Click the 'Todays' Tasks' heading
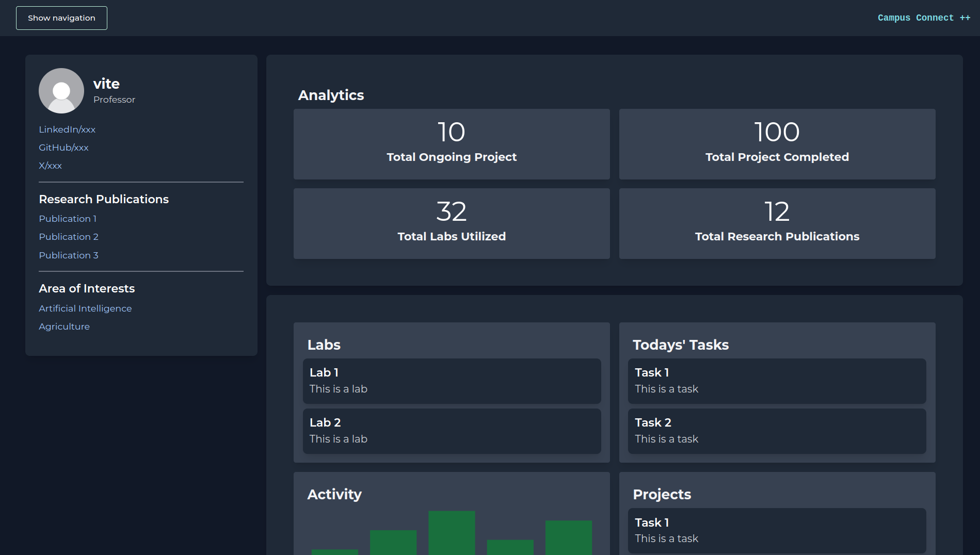Image resolution: width=980 pixels, height=555 pixels. 681,345
